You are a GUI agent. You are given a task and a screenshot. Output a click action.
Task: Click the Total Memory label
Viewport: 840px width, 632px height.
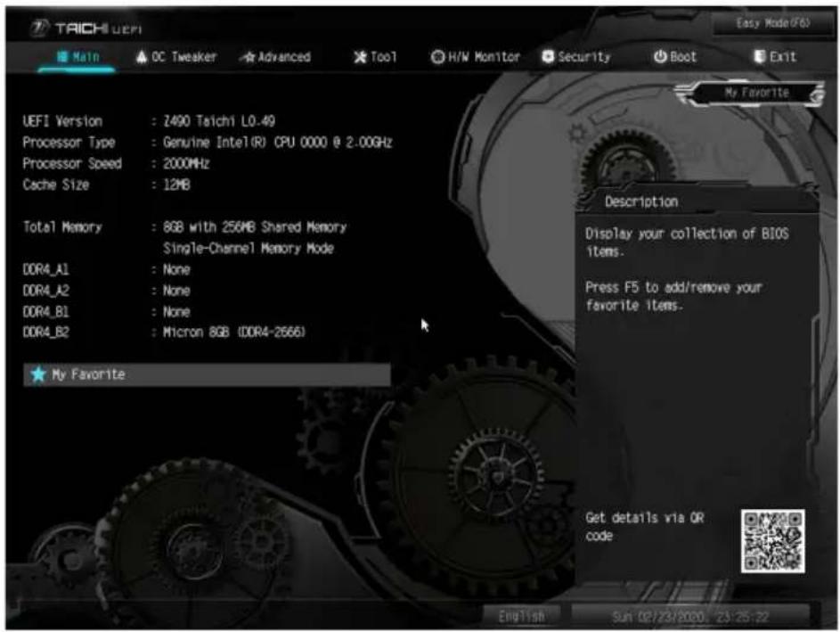click(62, 227)
